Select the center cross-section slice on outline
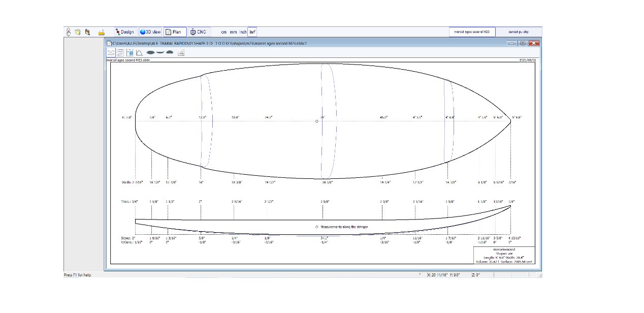 [329, 121]
